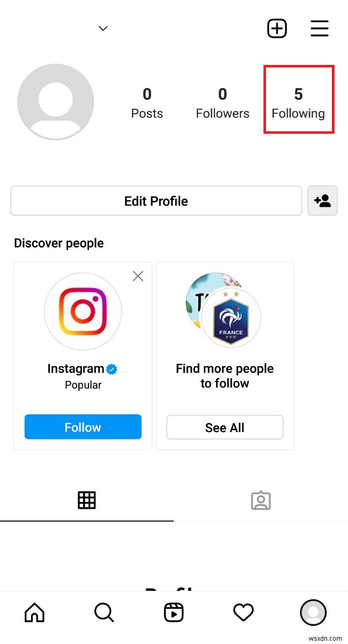Screen dimensions: 348x644
Task: Tap the verified badge next to Instagram
Action: pyautogui.click(x=111, y=369)
